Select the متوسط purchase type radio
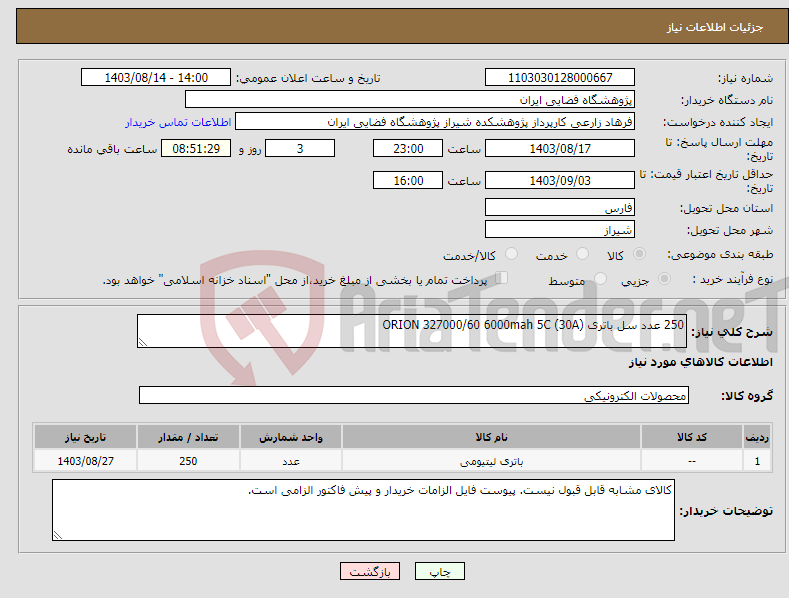Viewport: 789px width, 598px height. [x=600, y=279]
